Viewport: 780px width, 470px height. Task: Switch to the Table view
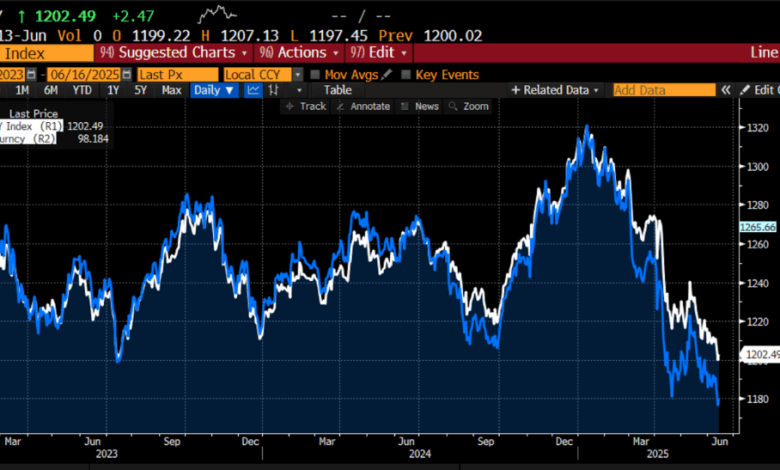point(337,90)
